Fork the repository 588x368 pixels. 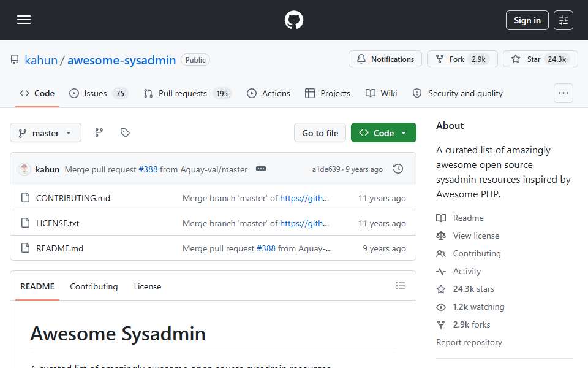(x=462, y=59)
